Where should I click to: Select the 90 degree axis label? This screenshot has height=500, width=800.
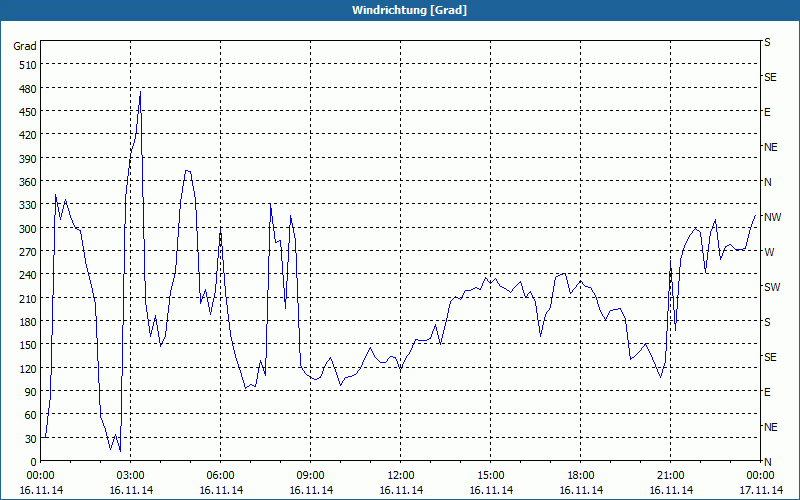click(x=31, y=392)
